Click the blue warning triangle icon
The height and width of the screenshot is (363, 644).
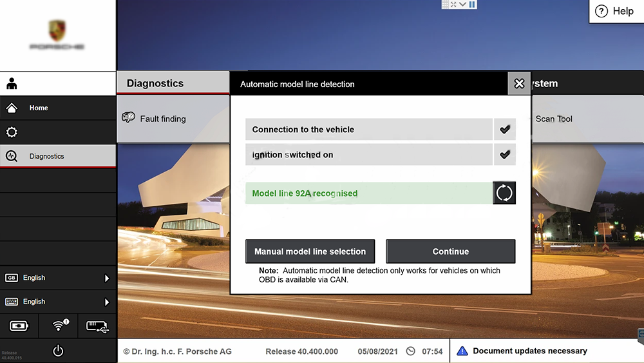click(462, 351)
